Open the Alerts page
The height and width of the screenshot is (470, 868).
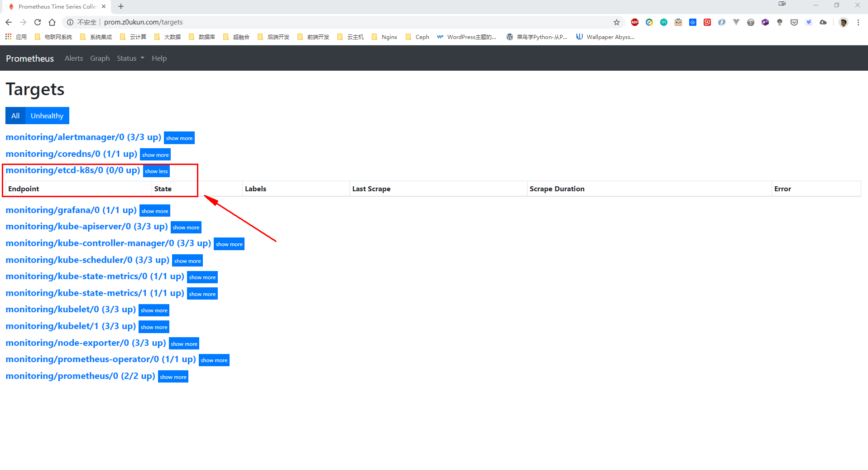[74, 58]
